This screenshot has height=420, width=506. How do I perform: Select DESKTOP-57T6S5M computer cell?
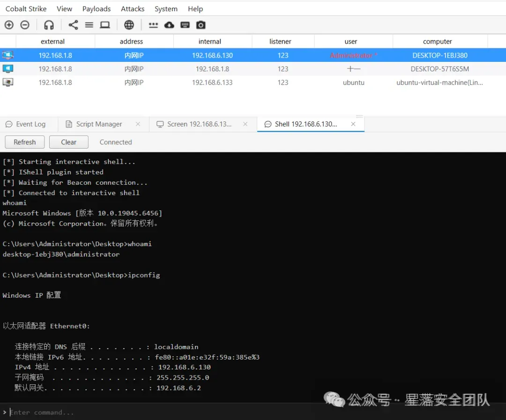439,69
